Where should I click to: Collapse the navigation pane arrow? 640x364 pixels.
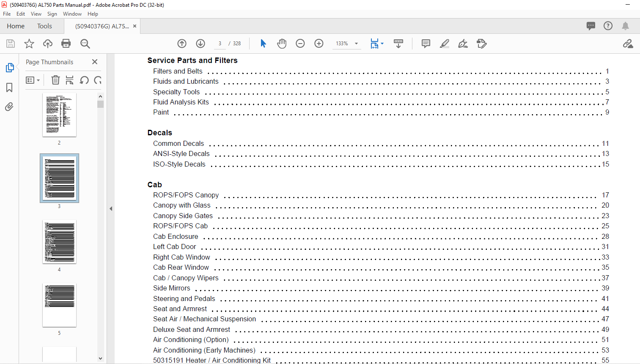pos(111,208)
